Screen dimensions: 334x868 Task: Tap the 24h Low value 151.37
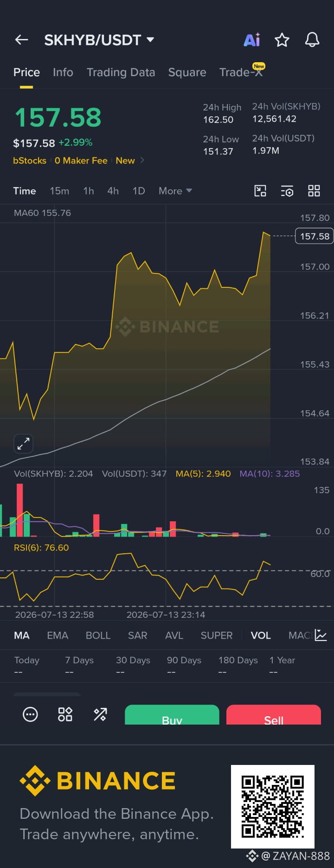pos(218,151)
